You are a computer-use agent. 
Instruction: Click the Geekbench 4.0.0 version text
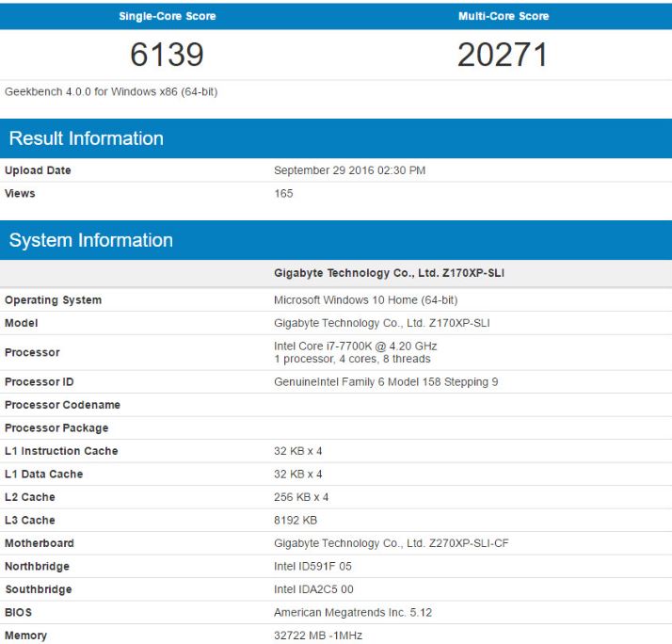(x=111, y=91)
